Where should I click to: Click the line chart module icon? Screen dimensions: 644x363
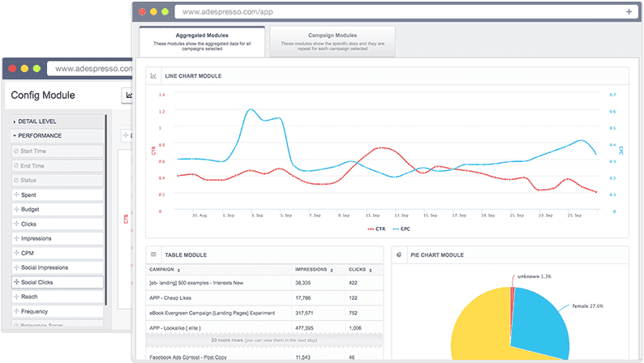[x=154, y=76]
